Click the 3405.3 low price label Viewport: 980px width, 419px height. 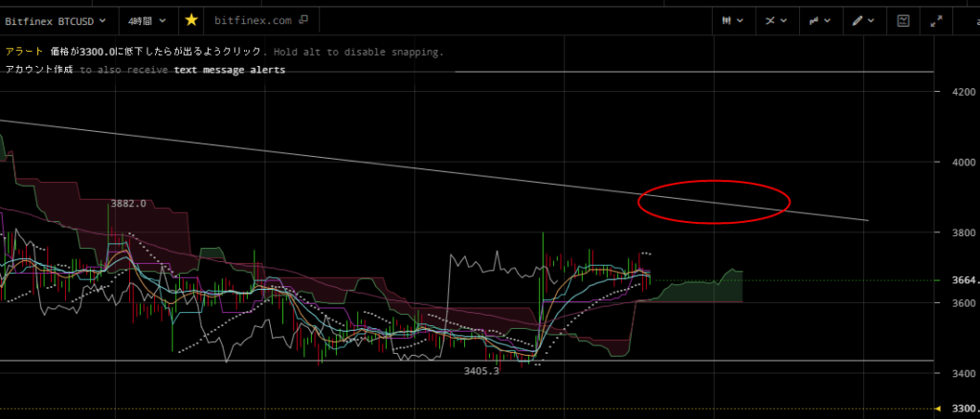(480, 370)
